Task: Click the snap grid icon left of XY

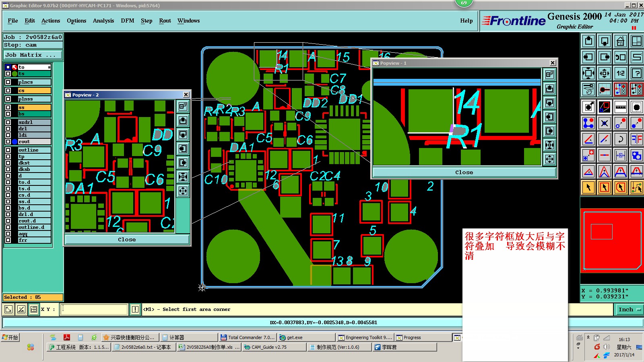Action: (34, 309)
